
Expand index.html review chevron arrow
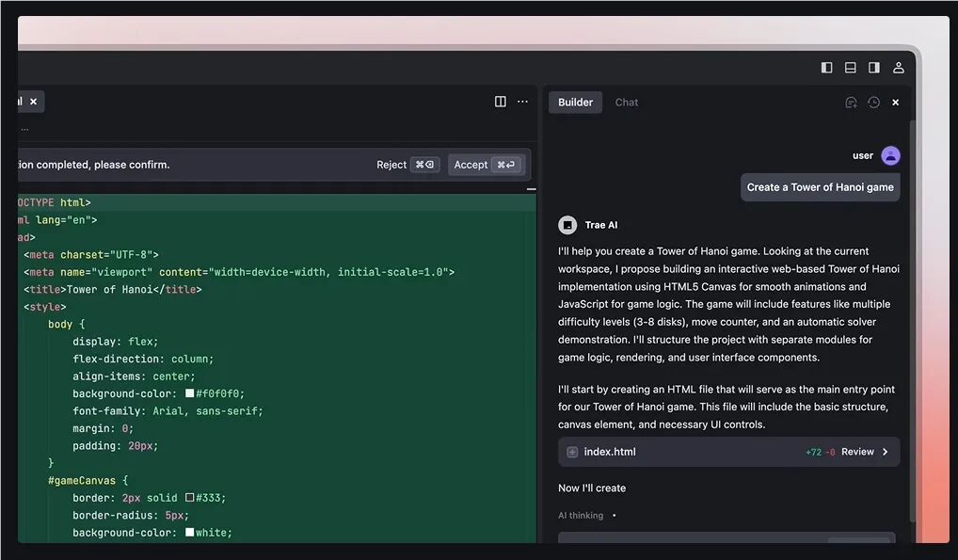click(886, 452)
